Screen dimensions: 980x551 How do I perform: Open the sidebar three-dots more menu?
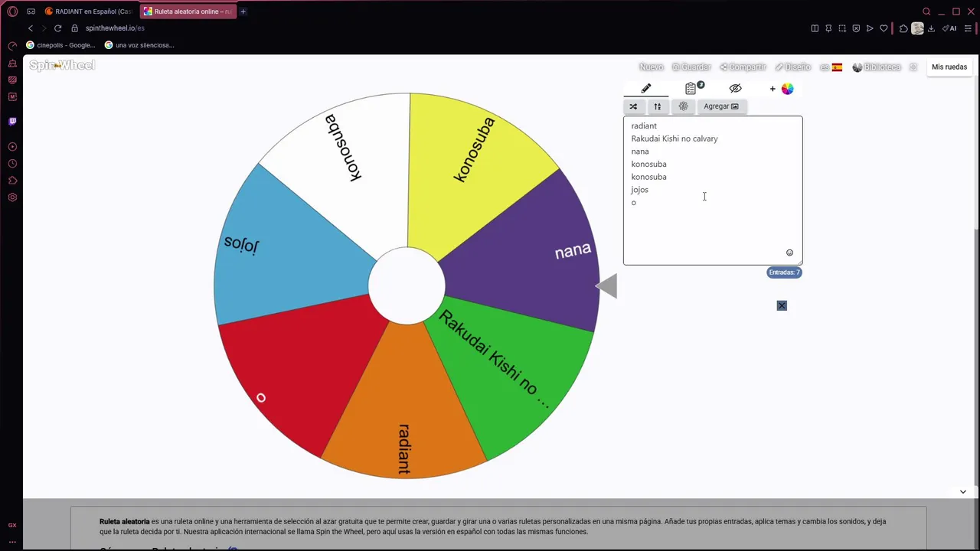[12, 541]
